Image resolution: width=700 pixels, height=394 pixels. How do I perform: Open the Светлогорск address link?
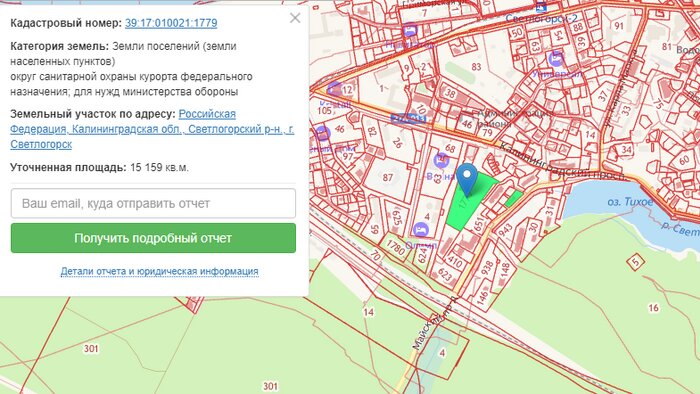152,129
